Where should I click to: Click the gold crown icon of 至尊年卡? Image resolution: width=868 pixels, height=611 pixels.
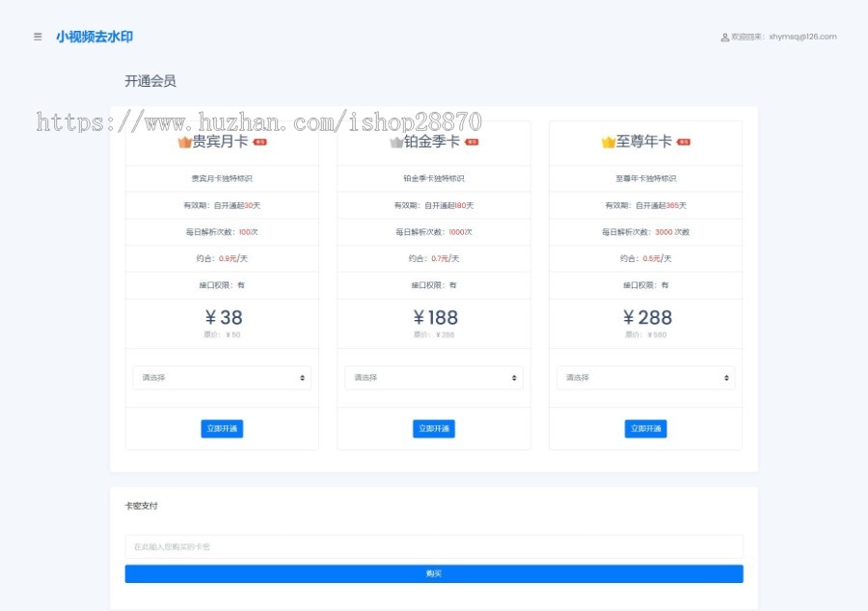click(x=609, y=142)
